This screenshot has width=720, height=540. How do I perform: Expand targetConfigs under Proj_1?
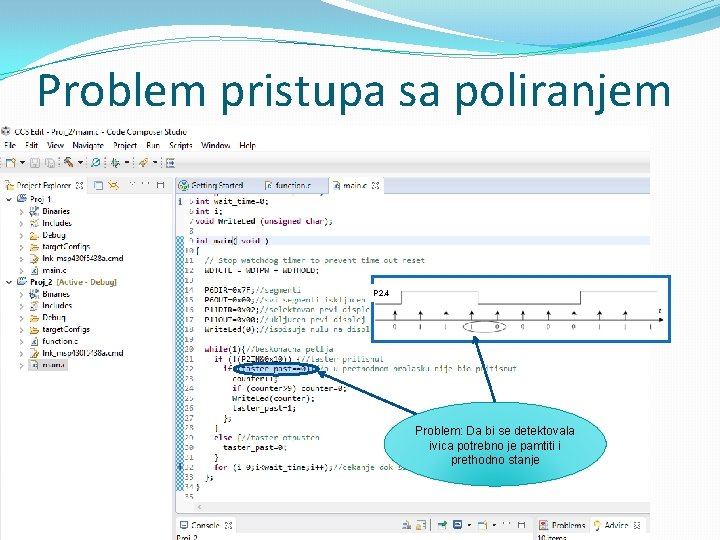pos(21,247)
